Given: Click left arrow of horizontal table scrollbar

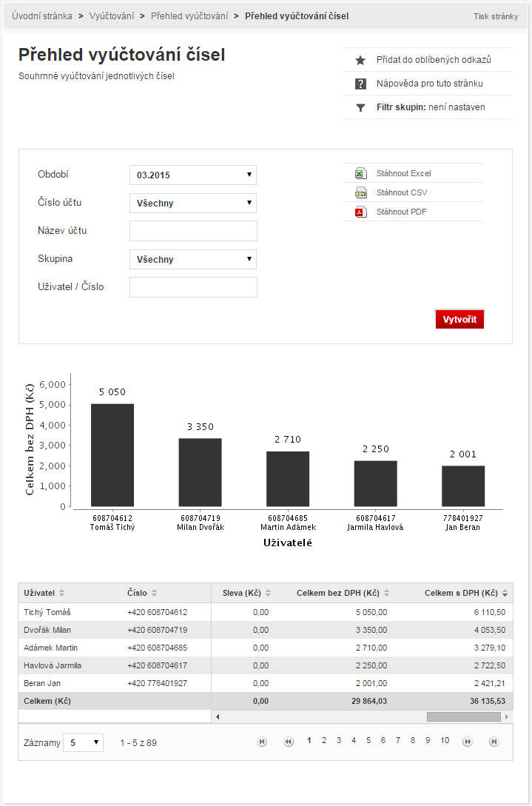Looking at the screenshot, I should (x=218, y=716).
